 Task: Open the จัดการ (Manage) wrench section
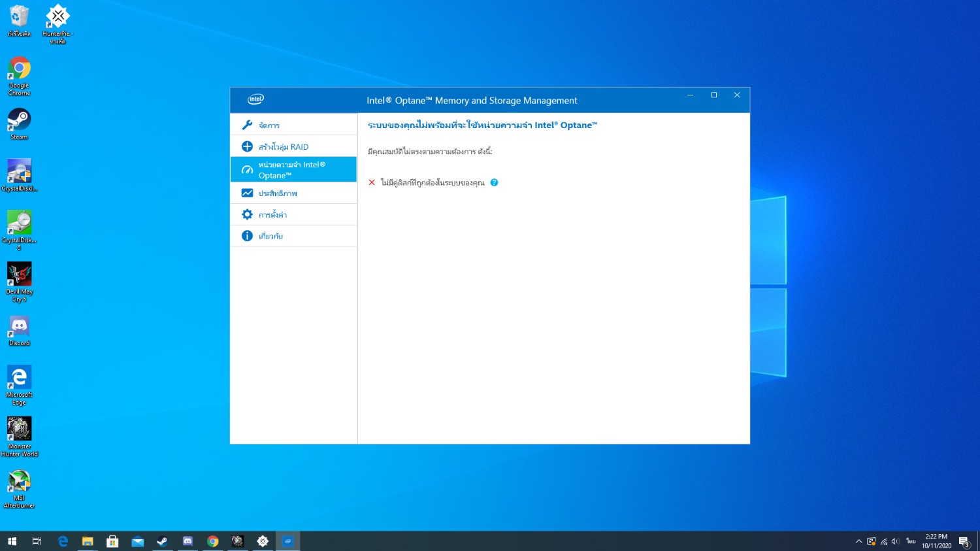(293, 125)
